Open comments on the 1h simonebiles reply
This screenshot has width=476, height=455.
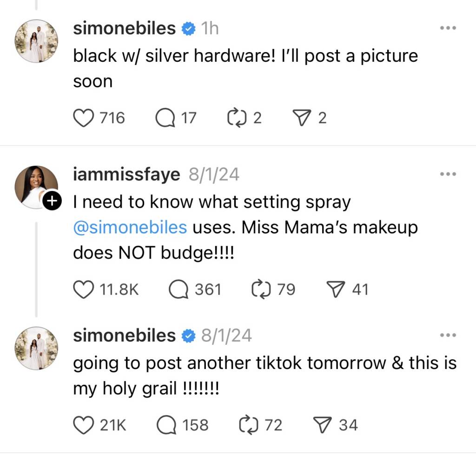(164, 118)
